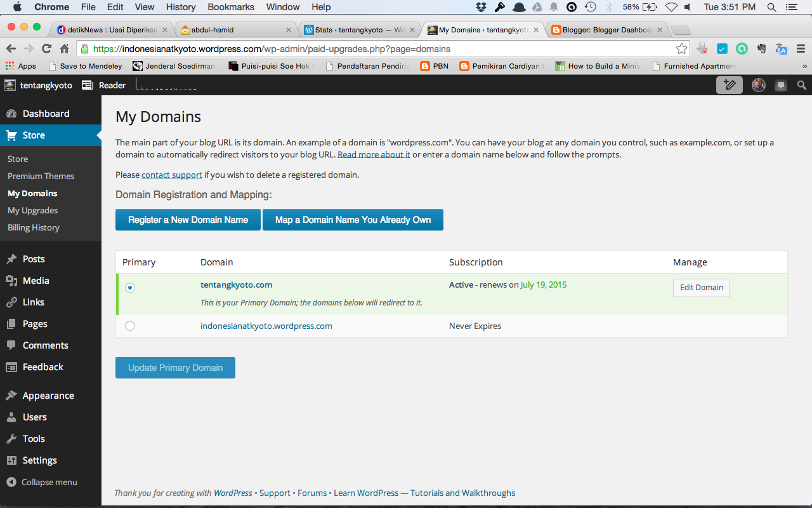Expand the Appearance sidebar menu
Screen dimensions: 812x508
point(48,396)
